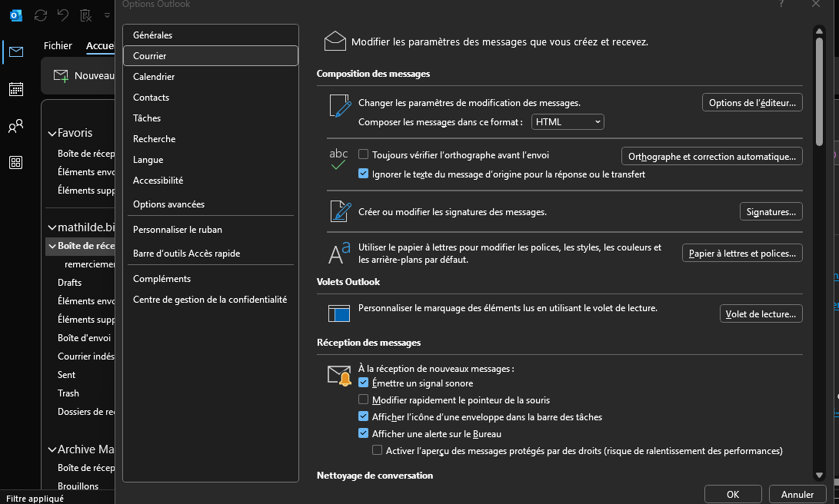The height and width of the screenshot is (504, 839).
Task: Open the Mail view from the left navigation bar
Action: coord(16,51)
